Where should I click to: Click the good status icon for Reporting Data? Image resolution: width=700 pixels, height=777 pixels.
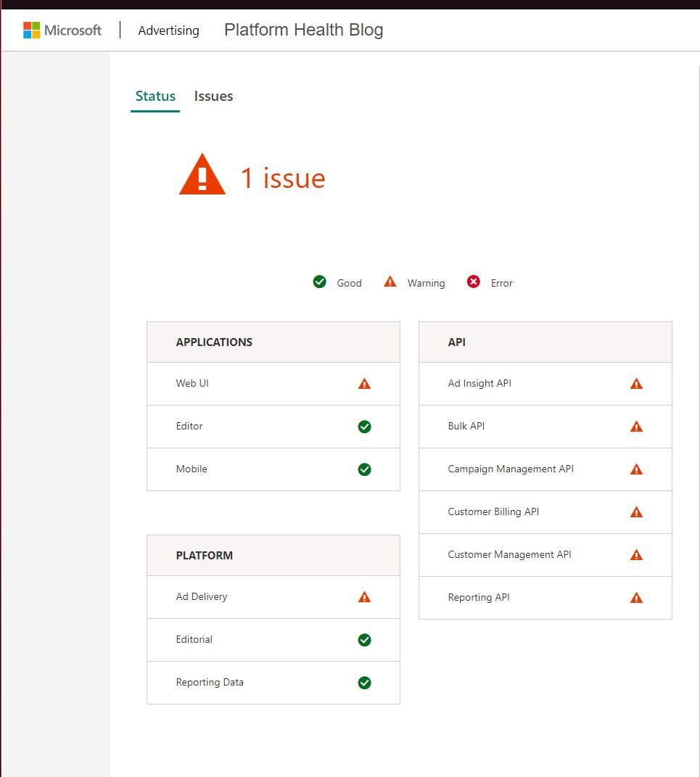tap(364, 682)
